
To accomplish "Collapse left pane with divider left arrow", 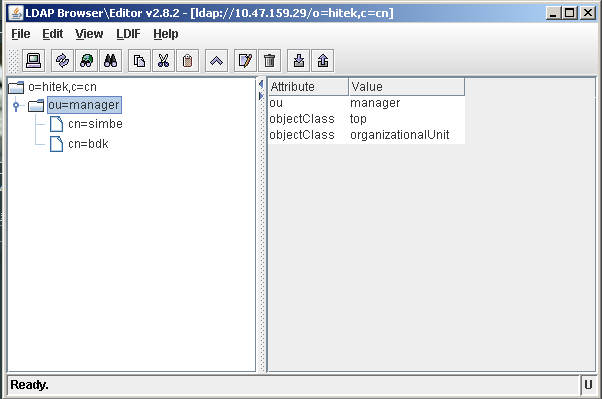I will coord(261,84).
